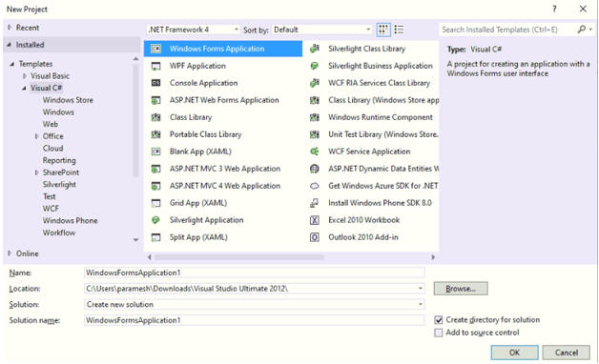Expand the Recent section

[x=10, y=28]
